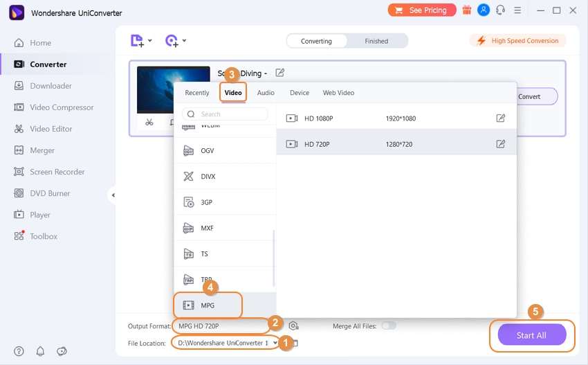This screenshot has width=588, height=365.
Task: Select the Web Video format tab
Action: (339, 93)
